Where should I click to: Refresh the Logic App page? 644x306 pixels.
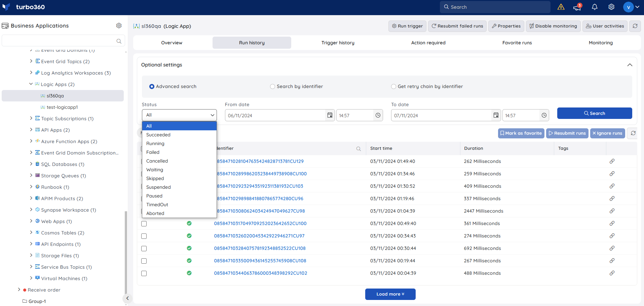[635, 26]
